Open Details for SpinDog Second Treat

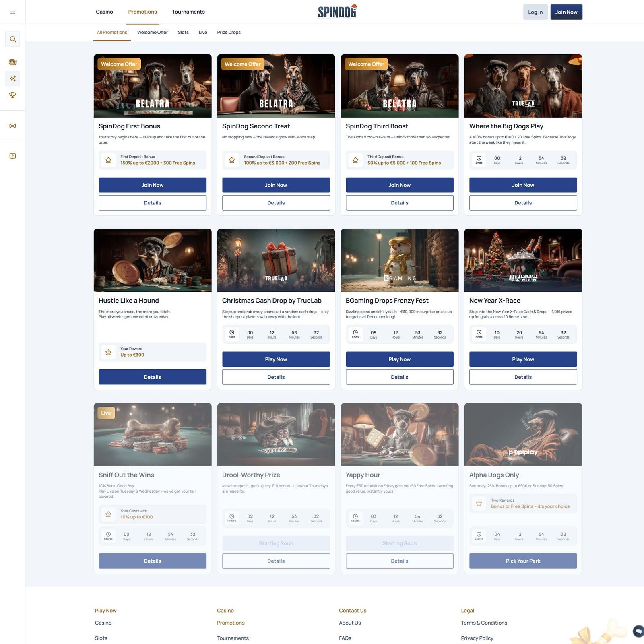[276, 203]
